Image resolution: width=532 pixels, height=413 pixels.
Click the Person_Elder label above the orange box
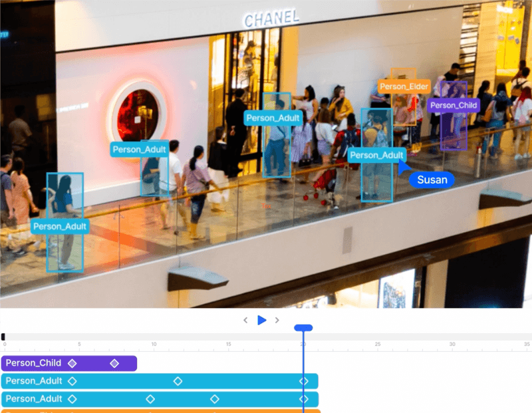404,86
